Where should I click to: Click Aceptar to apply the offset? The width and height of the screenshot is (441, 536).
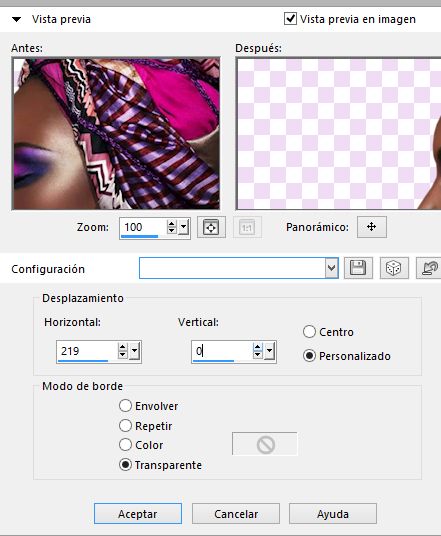138,513
